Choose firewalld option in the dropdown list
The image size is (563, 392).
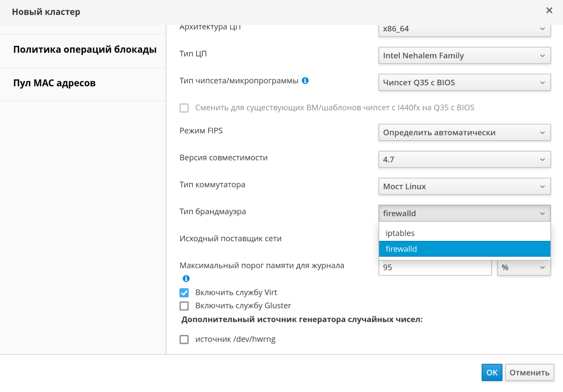(x=464, y=249)
